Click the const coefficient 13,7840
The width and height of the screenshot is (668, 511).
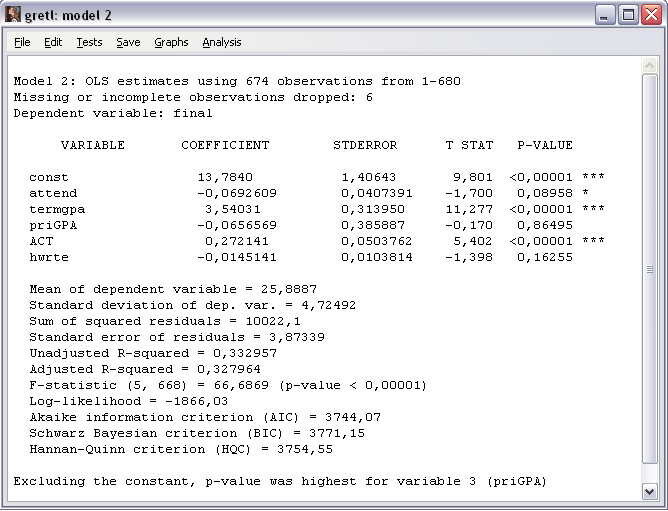[225, 177]
